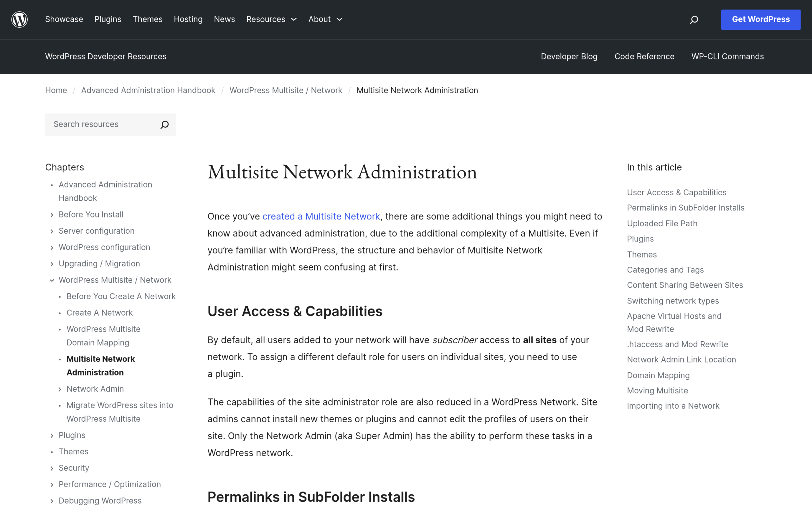812x508 pixels.
Task: Open Create A Network page
Action: point(100,313)
